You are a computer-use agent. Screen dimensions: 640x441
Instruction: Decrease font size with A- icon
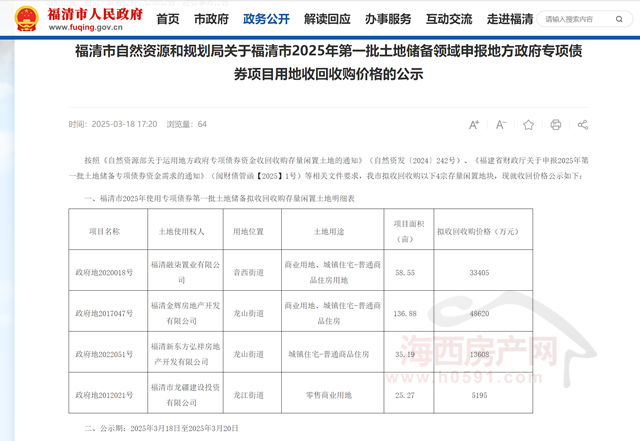(501, 125)
